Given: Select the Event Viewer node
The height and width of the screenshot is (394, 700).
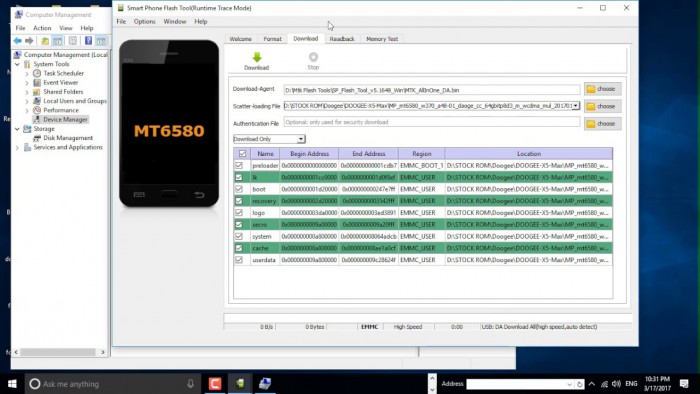Looking at the screenshot, I should coord(61,83).
